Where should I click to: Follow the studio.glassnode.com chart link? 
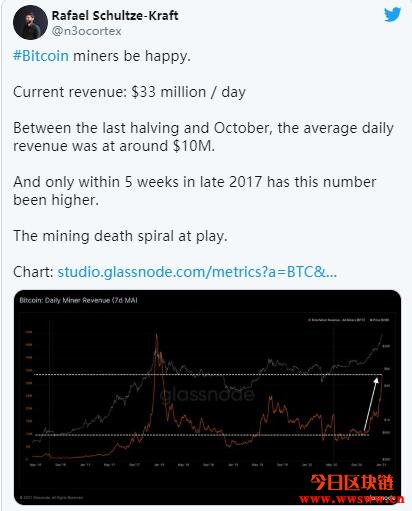(x=197, y=272)
